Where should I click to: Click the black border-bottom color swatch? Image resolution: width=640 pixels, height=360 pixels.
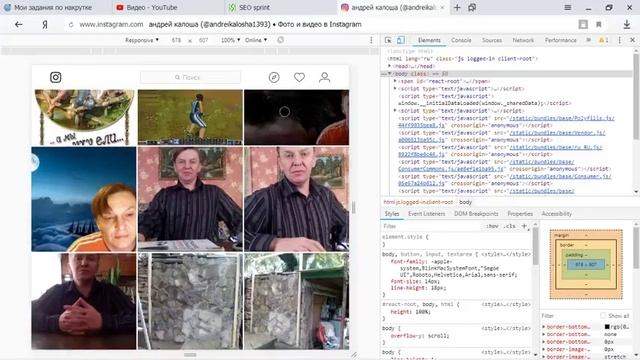pos(607,327)
